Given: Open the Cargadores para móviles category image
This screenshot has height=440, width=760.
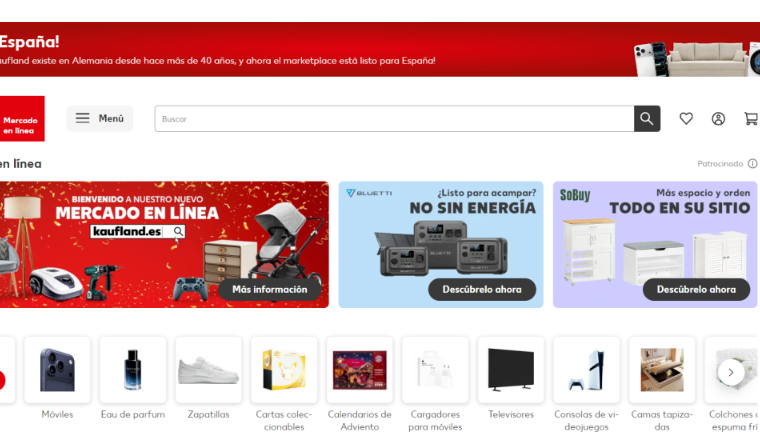Looking at the screenshot, I should coord(435,370).
